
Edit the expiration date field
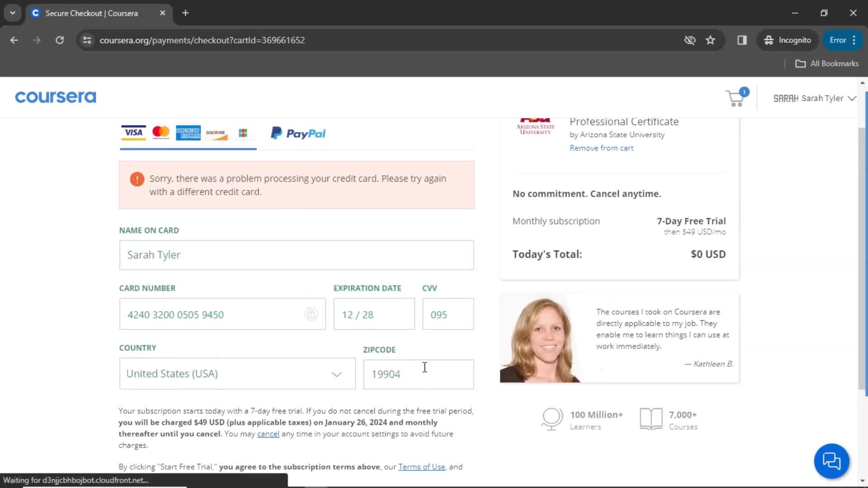click(x=374, y=314)
